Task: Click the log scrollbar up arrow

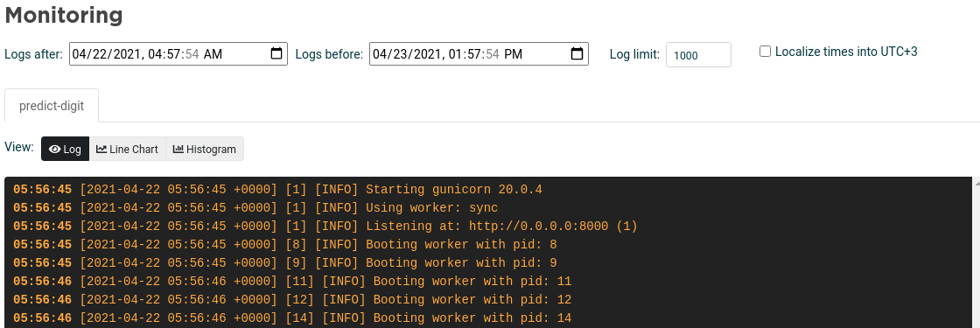Action: point(976,183)
